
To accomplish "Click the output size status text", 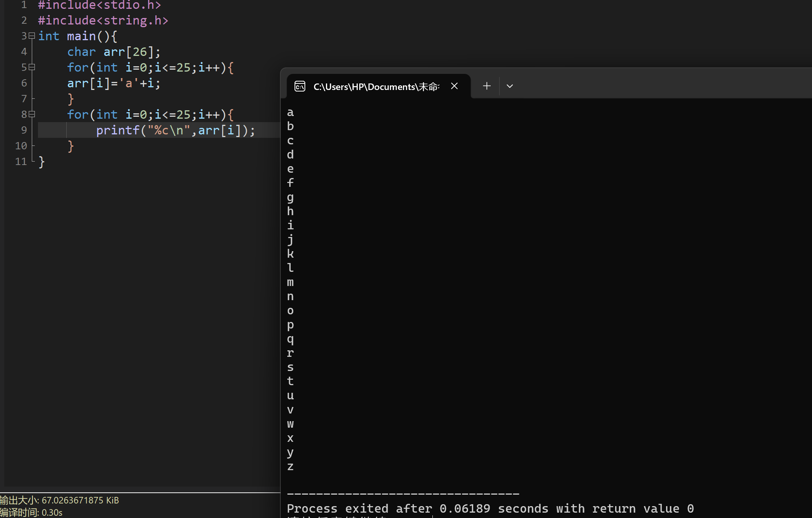I will pyautogui.click(x=59, y=500).
